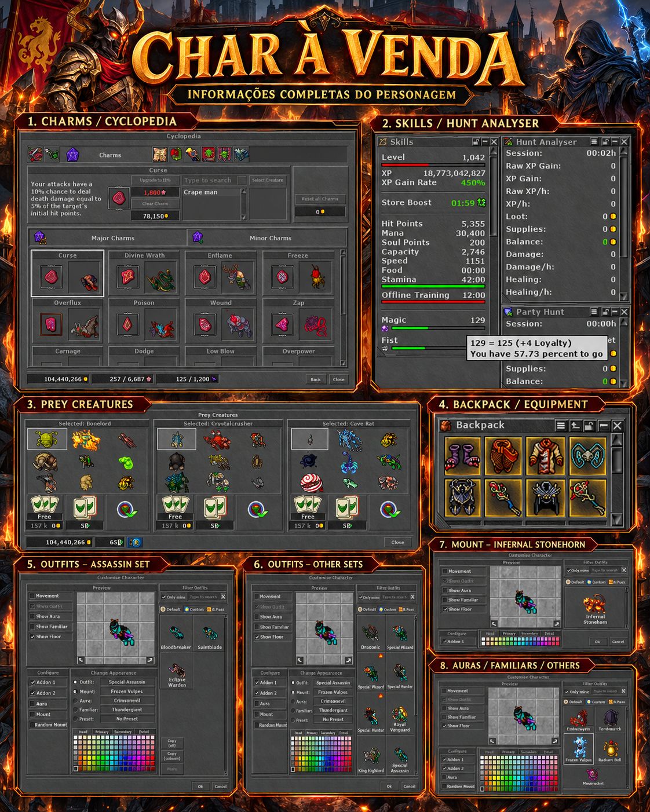Uncheck Show Floor in Assassin Set window
The width and height of the screenshot is (650, 812).
33,637
